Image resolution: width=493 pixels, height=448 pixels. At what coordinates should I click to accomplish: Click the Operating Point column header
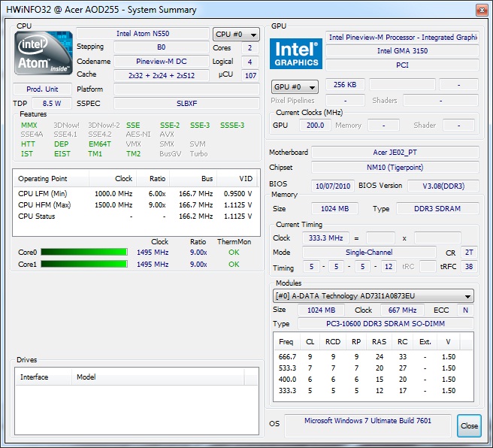click(51, 179)
